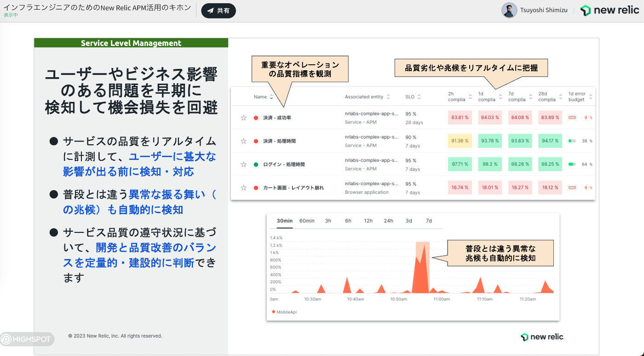The image size is (644, 356).
Task: Click the 94.17 % compliance cell
Action: click(550, 141)
